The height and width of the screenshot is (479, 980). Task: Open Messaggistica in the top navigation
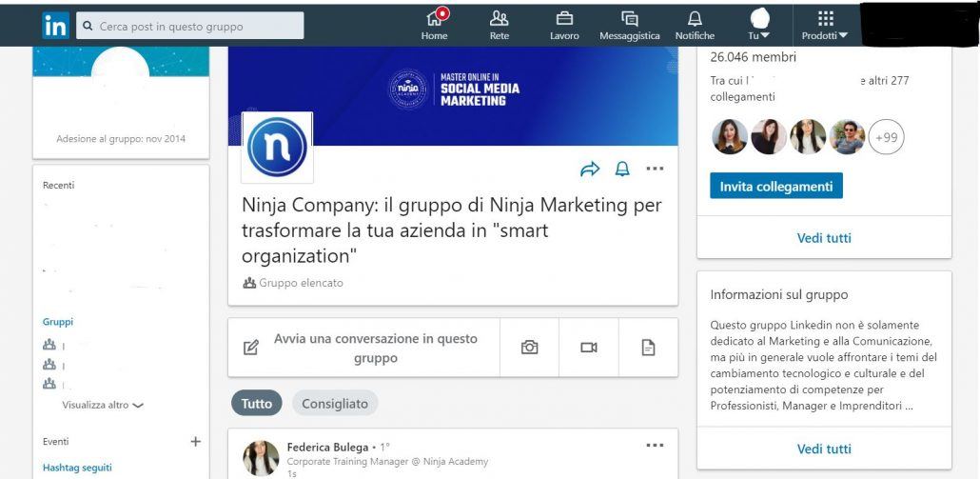[x=629, y=25]
